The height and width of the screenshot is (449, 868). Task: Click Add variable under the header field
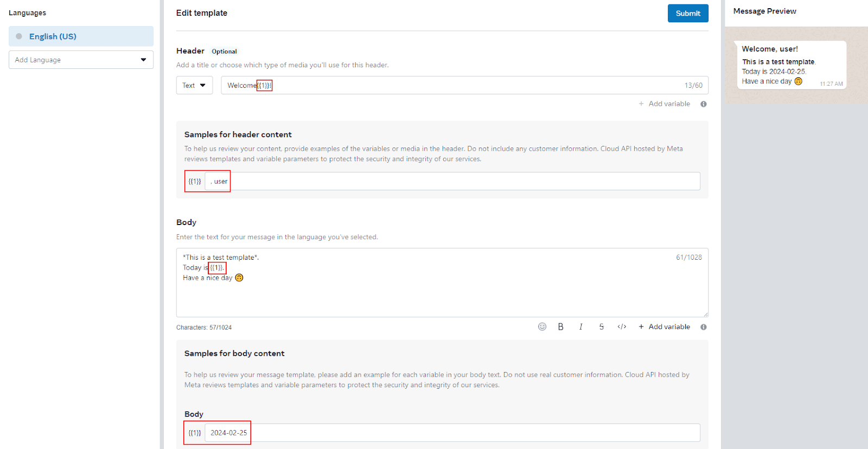pos(665,104)
